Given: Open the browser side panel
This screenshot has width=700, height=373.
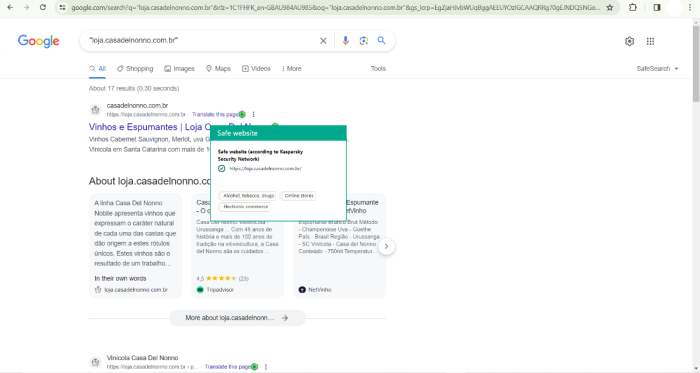Looking at the screenshot, I should click(657, 8).
